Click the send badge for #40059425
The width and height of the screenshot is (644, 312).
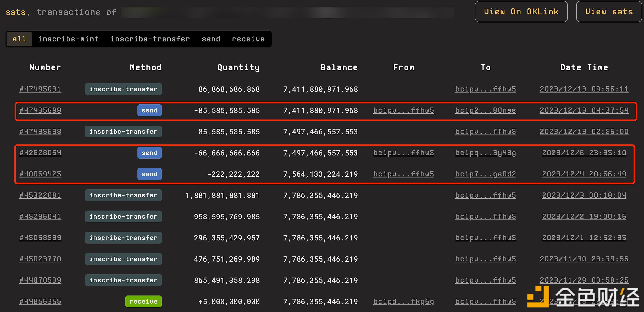149,174
